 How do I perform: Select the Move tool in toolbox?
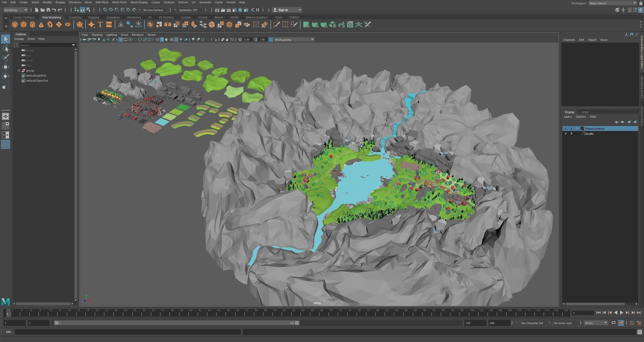pos(5,67)
